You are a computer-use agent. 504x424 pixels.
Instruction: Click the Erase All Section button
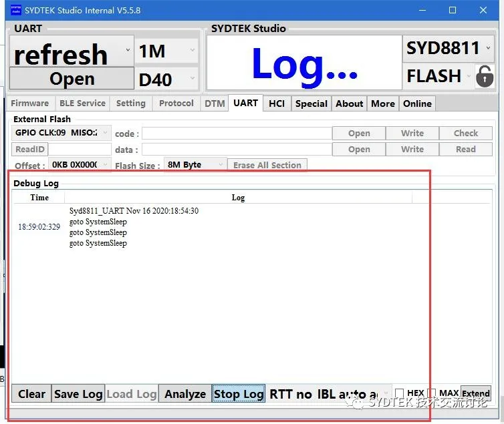(267, 165)
